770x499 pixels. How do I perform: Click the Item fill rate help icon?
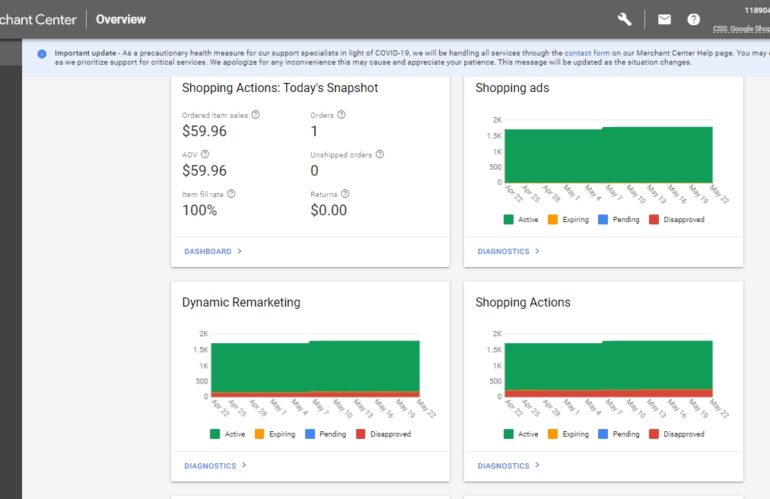(x=231, y=194)
